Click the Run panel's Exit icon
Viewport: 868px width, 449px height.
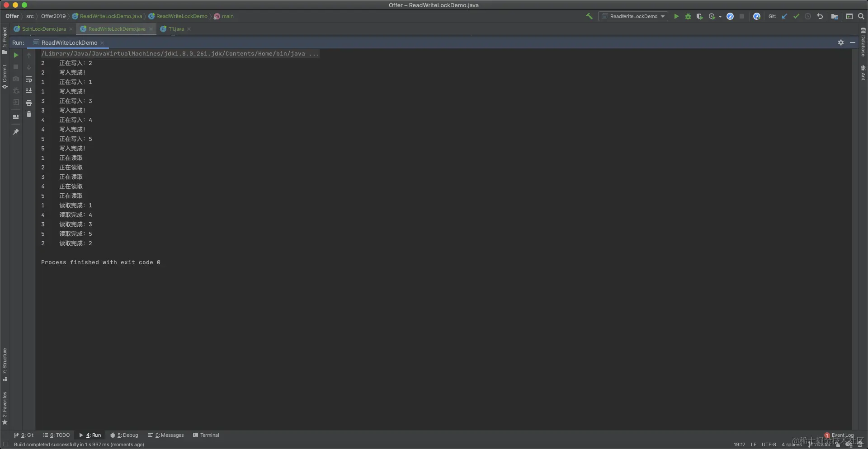tap(16, 102)
